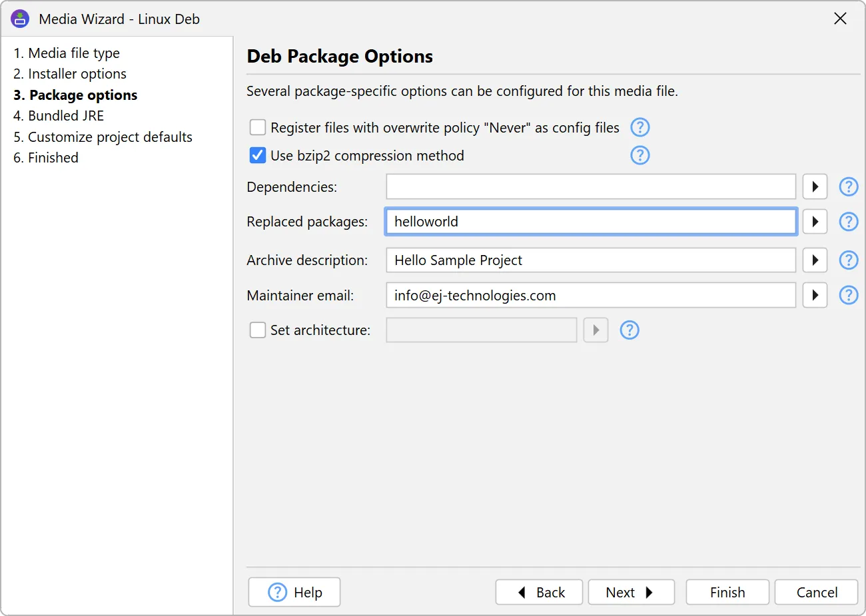The width and height of the screenshot is (866, 616).
Task: Click the Next button
Action: (630, 592)
